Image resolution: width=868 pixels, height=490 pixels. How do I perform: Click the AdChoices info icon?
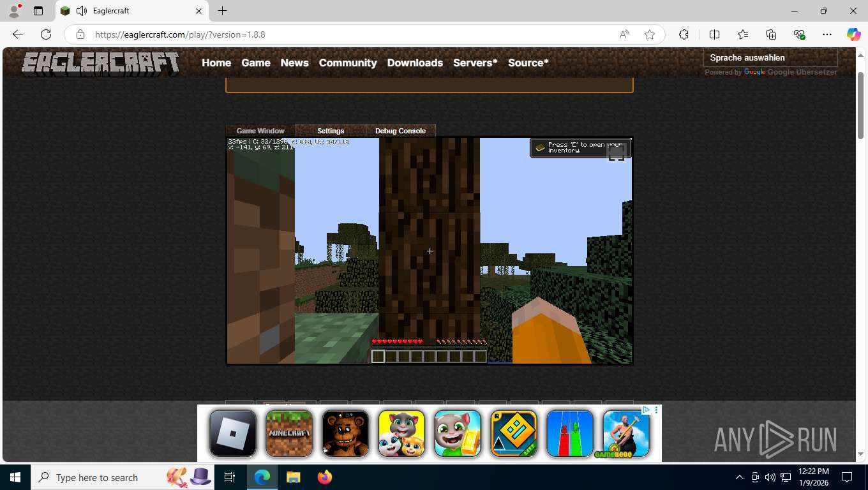point(646,410)
